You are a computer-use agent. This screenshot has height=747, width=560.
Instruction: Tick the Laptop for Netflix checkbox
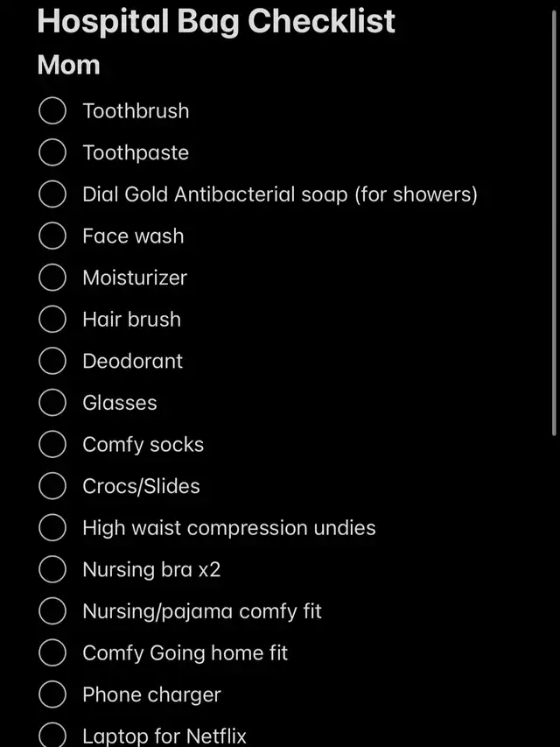tap(52, 735)
